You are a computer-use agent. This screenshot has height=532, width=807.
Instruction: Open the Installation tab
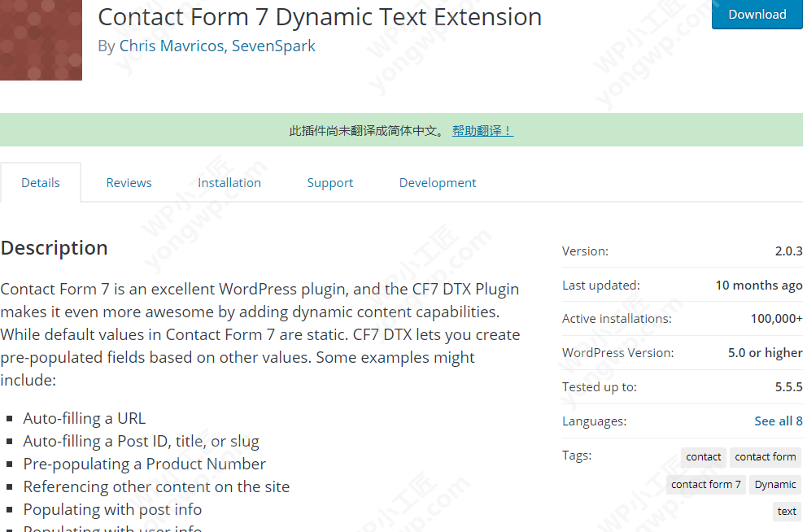(229, 182)
